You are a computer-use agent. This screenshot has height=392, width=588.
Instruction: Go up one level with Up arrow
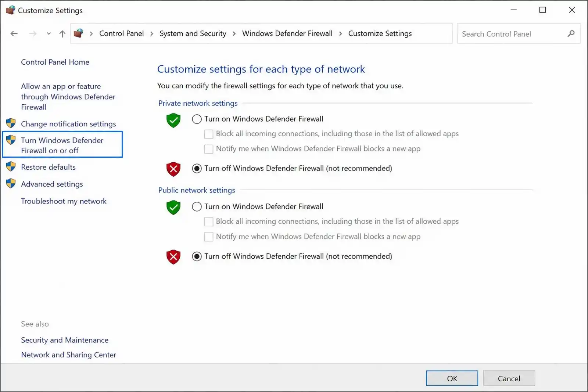pyautogui.click(x=62, y=34)
